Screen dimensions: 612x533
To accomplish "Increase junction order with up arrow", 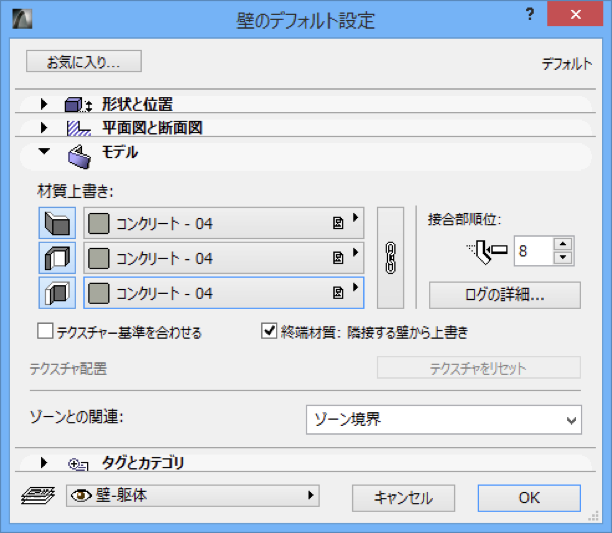I will 563,244.
